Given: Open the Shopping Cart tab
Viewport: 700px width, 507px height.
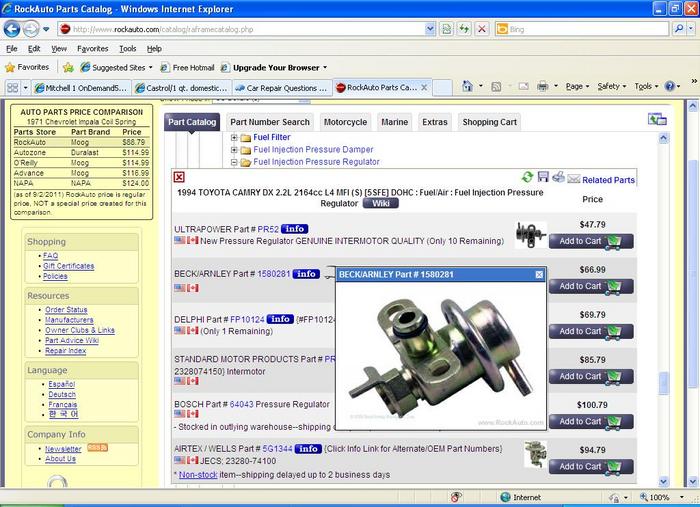Looking at the screenshot, I should pyautogui.click(x=489, y=122).
